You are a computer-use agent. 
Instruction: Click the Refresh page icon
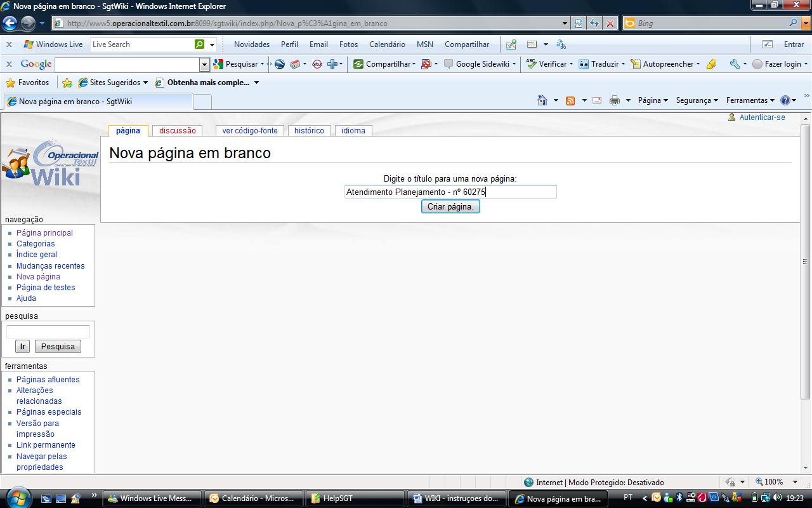coord(594,23)
